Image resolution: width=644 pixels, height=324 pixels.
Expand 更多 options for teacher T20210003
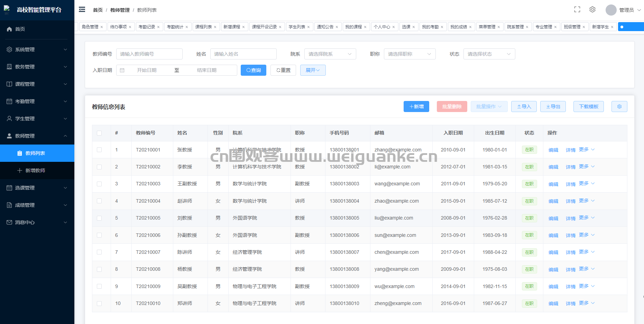click(x=587, y=184)
